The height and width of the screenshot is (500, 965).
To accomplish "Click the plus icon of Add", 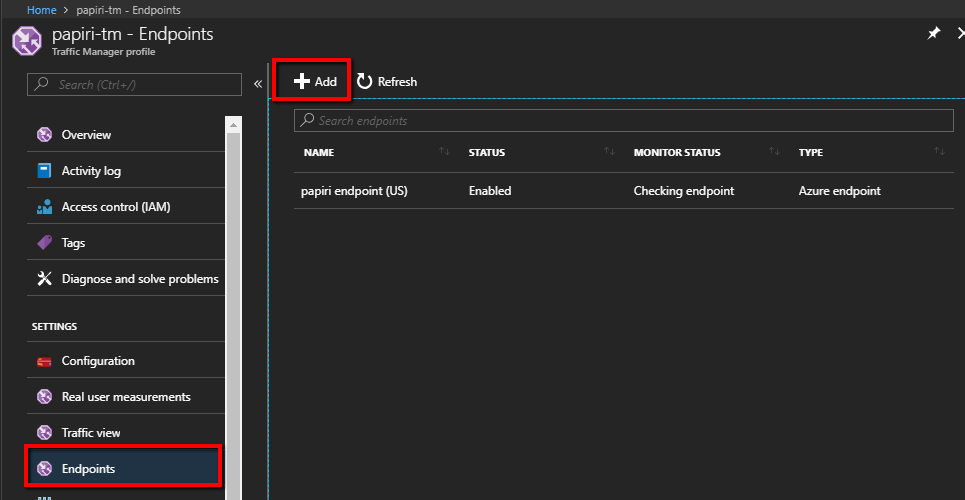I will (301, 81).
